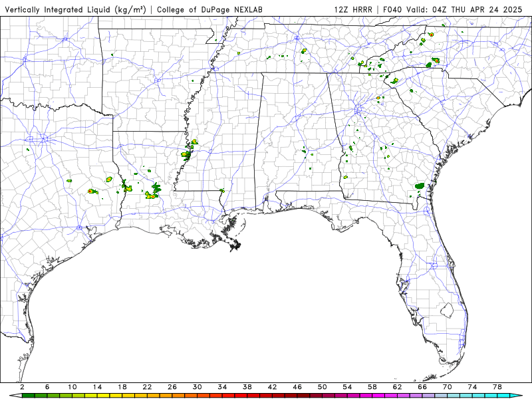Click the "Vertically Integrated Liquid (kg/m²)" title

click(75, 10)
